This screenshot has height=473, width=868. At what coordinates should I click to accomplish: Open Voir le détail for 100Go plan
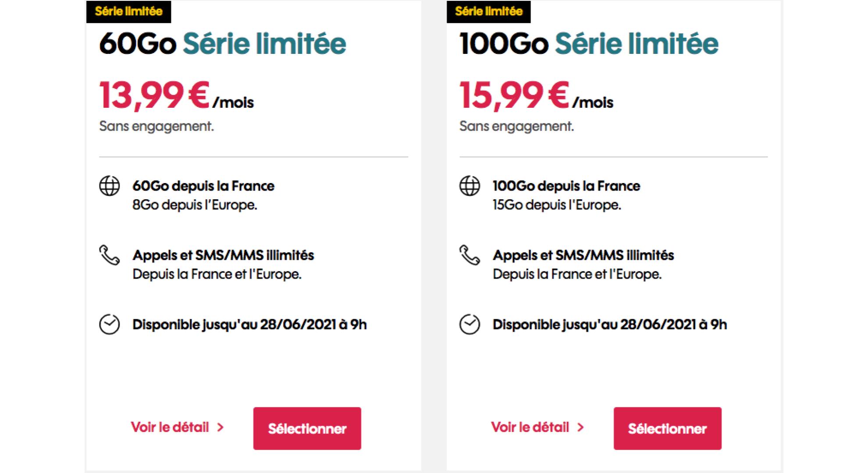[530, 427]
